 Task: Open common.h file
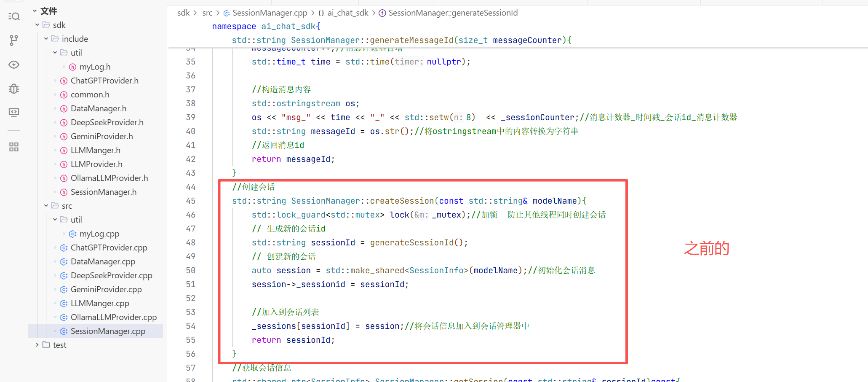[90, 94]
